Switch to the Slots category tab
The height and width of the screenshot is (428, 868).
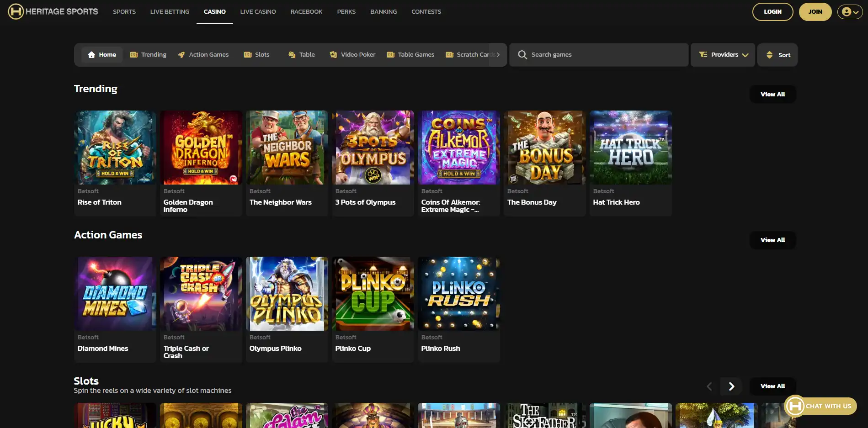(x=257, y=55)
